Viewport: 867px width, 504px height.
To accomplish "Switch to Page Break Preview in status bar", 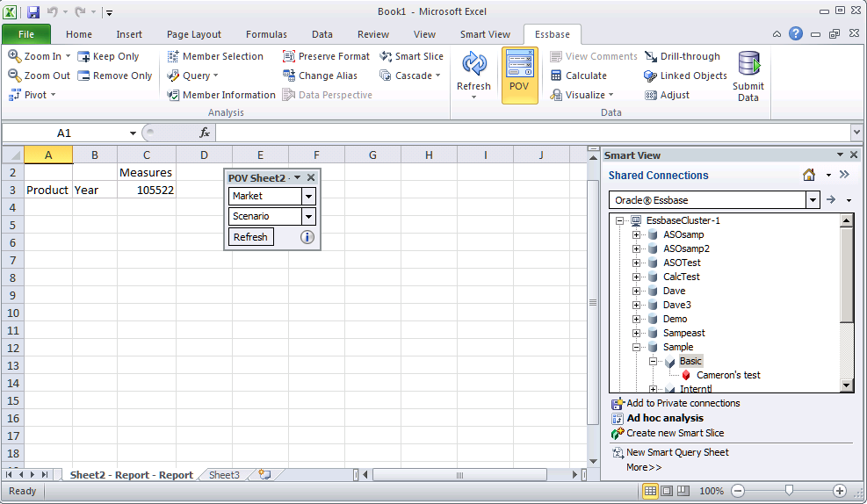I will 683,491.
